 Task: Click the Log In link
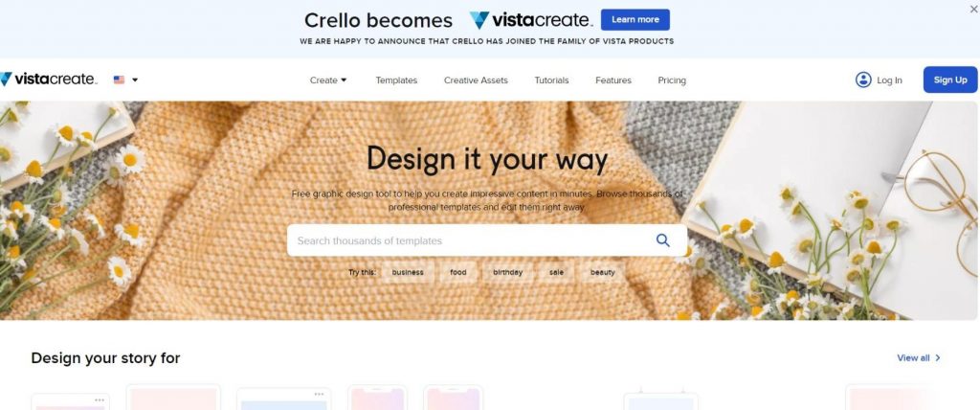click(x=889, y=80)
